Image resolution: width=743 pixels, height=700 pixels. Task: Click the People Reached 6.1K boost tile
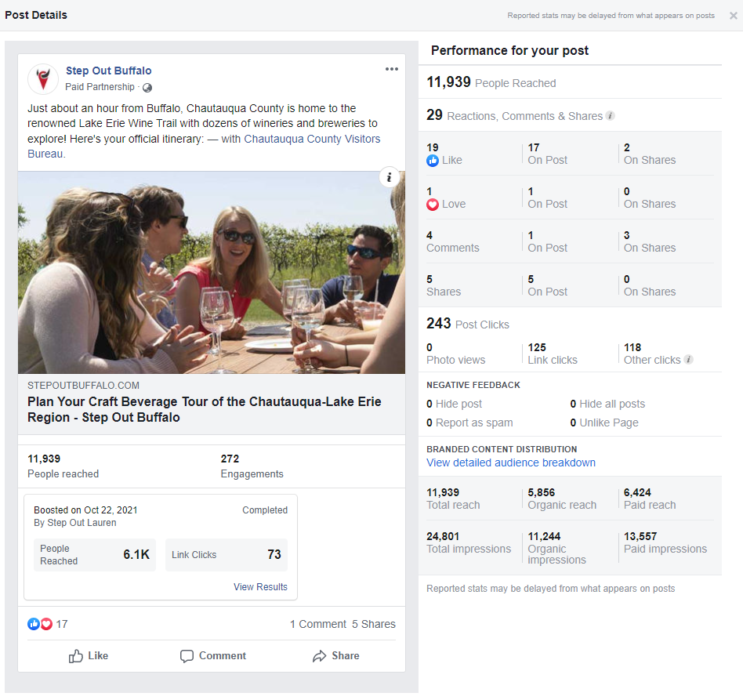(95, 554)
